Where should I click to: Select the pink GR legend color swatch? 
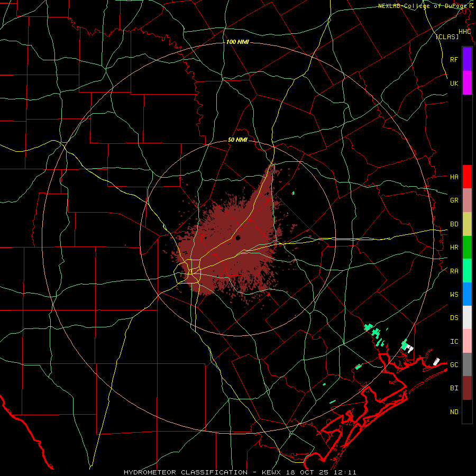point(467,200)
